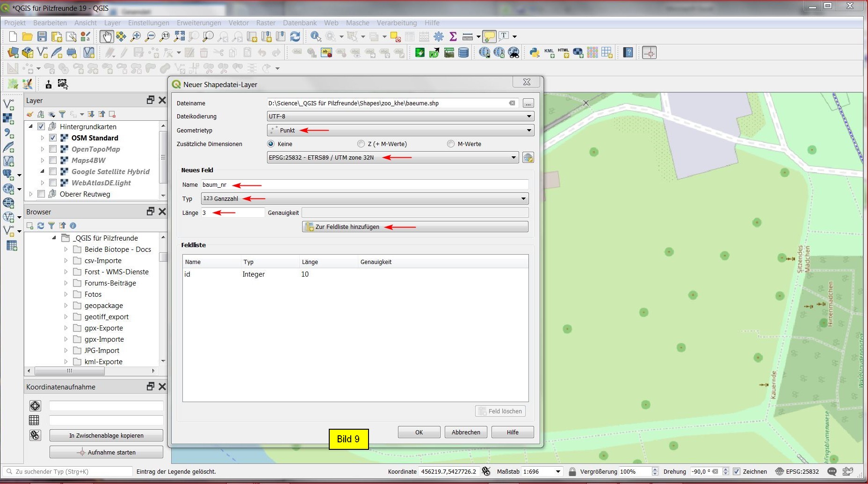Click the Save Project floppy disk icon
The width and height of the screenshot is (868, 484).
pyautogui.click(x=42, y=37)
